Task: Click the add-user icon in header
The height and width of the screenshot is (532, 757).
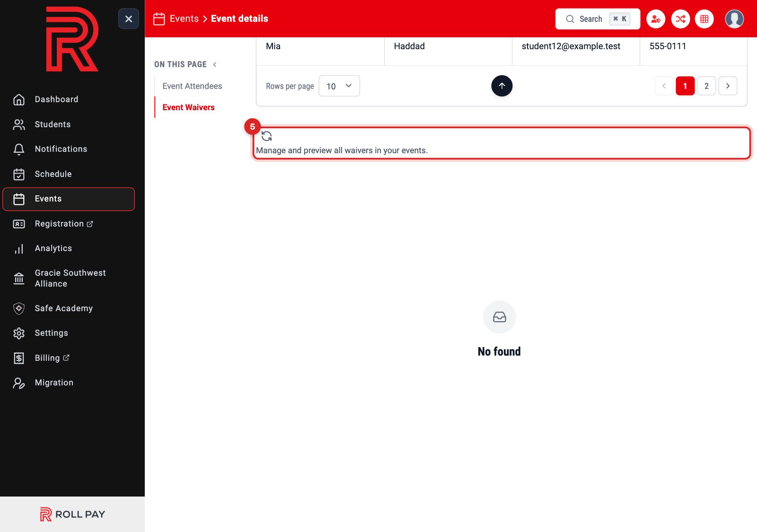Action: point(656,19)
